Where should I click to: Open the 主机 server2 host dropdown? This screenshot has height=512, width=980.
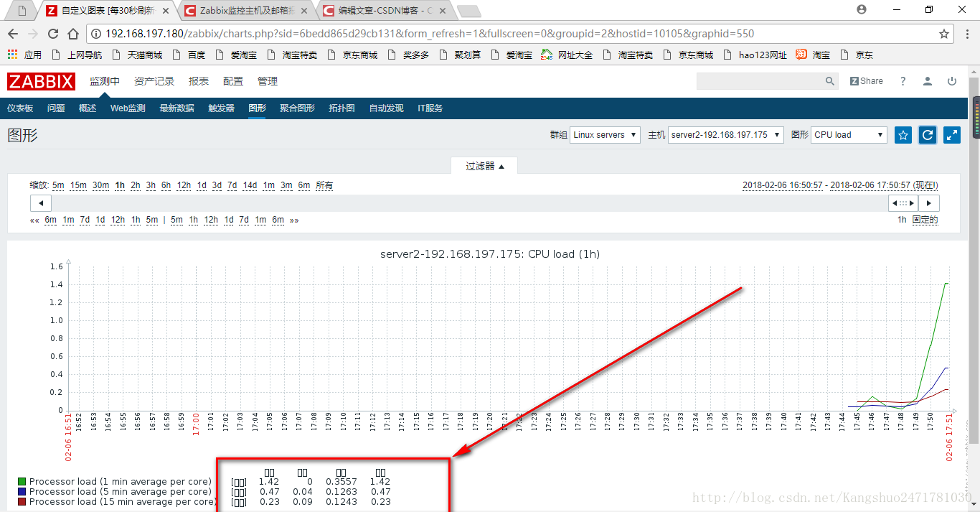pyautogui.click(x=725, y=135)
